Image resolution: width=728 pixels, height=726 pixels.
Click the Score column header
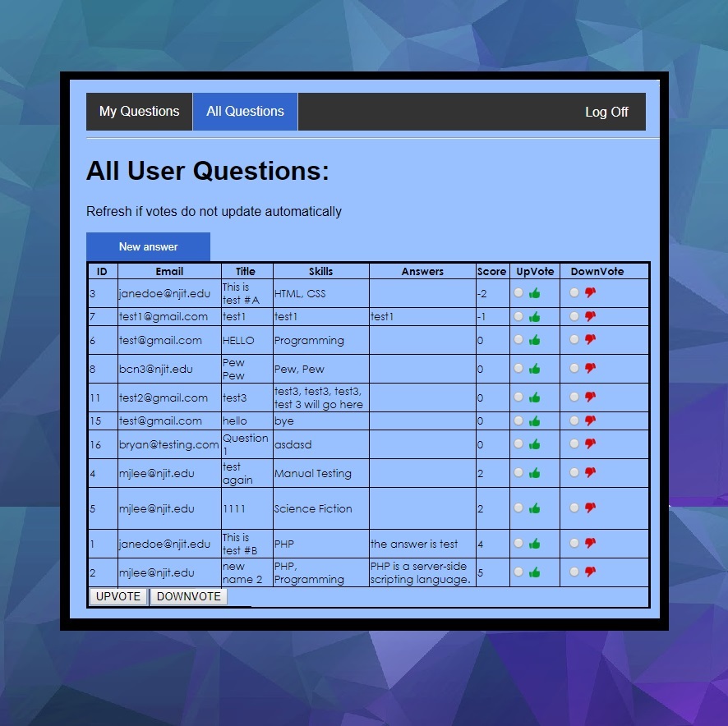[x=491, y=271]
